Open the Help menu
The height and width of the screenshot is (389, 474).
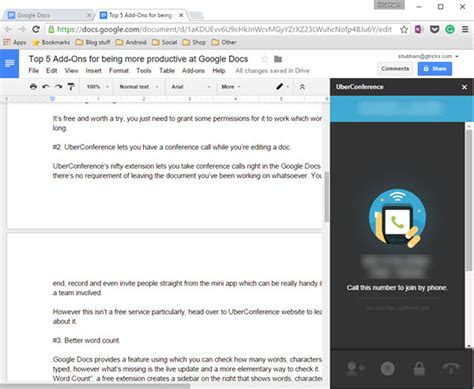(x=219, y=71)
